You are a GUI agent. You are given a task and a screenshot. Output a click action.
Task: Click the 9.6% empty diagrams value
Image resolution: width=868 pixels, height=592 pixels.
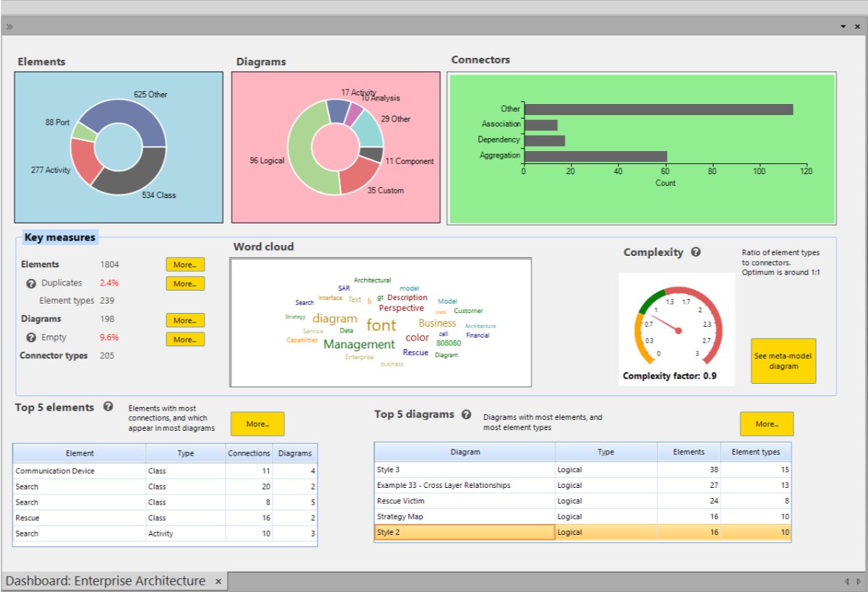pos(109,337)
